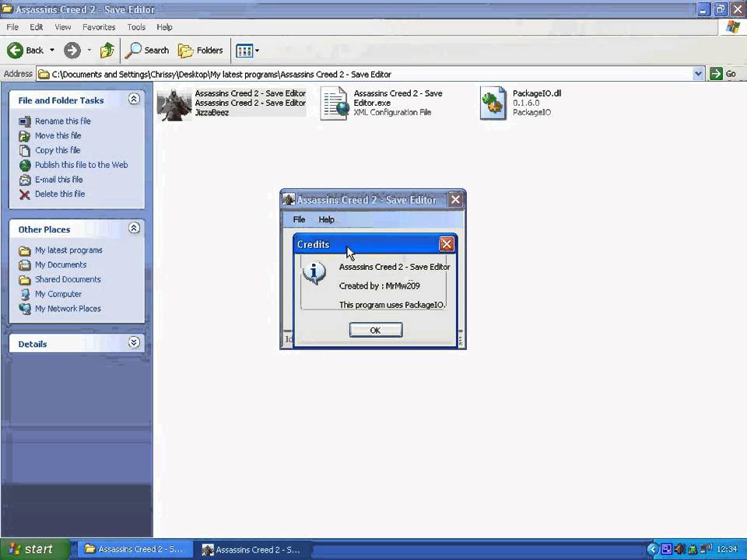Screen dimensions: 747x560
Task: Open My latest programs folder link
Action: pos(68,250)
